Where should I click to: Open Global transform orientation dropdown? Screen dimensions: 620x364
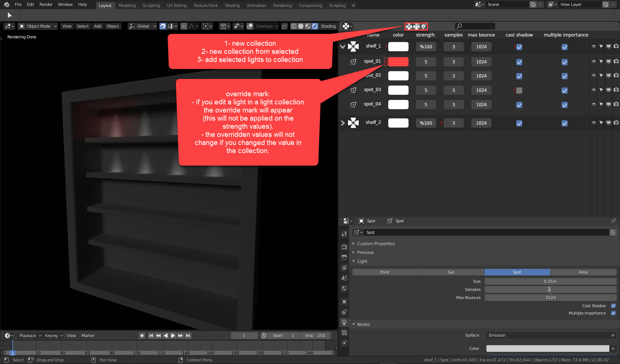pos(142,26)
